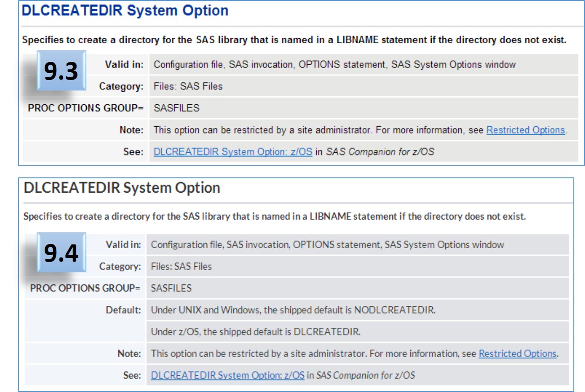Click the bottom panel's "Category:" label
Image resolution: width=585 pixels, height=392 pixels.
[120, 267]
